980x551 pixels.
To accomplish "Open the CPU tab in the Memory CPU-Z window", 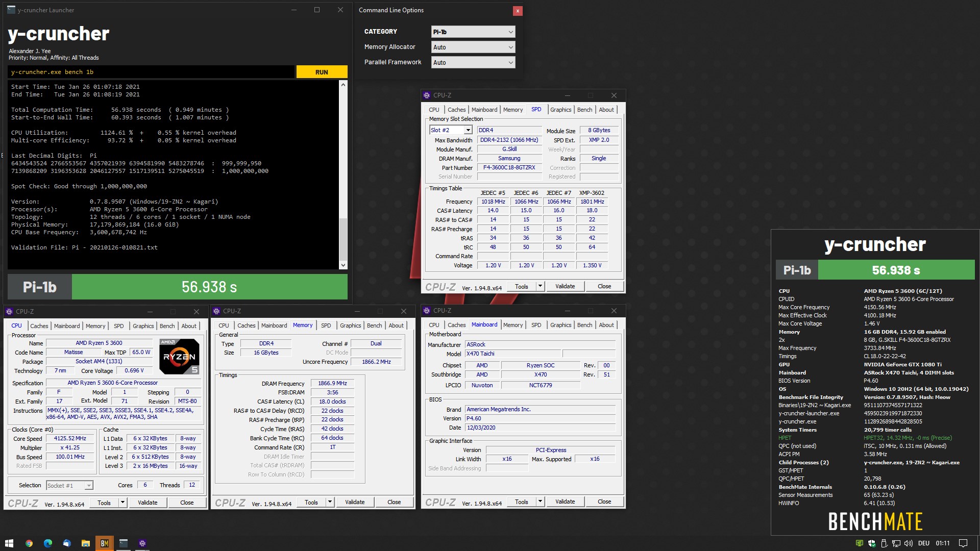I will (224, 325).
